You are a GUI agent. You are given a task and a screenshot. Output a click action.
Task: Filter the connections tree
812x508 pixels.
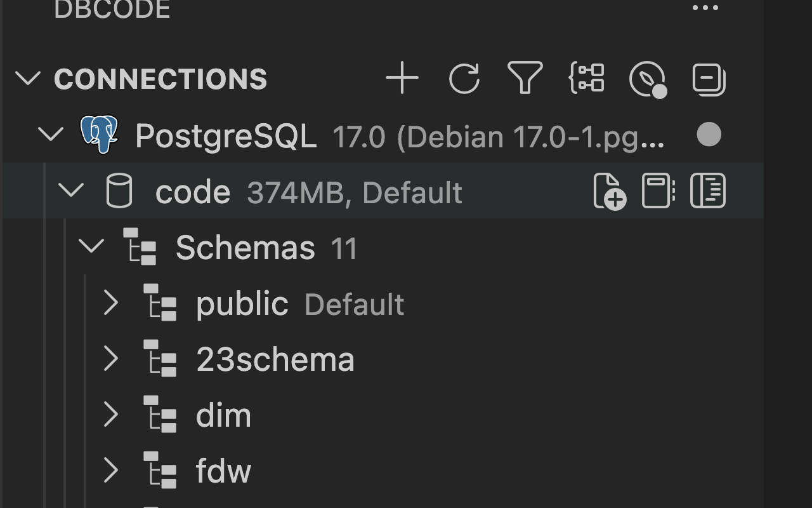click(525, 78)
